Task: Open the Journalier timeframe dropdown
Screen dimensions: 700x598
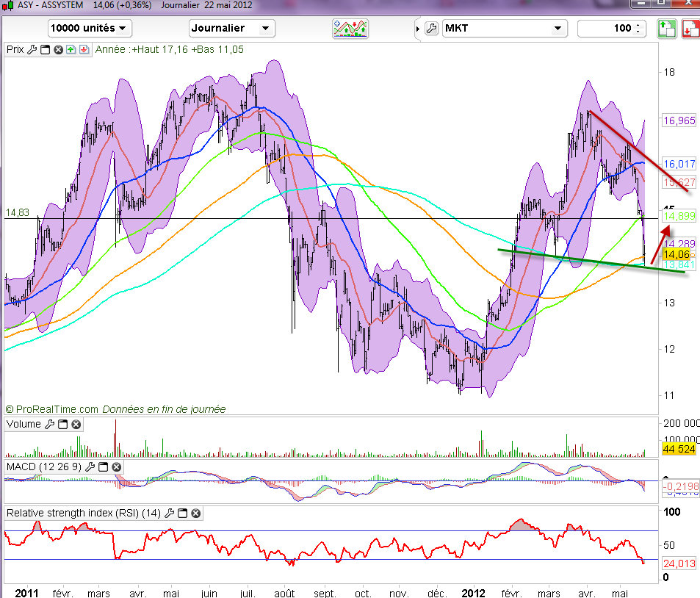Action: pyautogui.click(x=231, y=29)
